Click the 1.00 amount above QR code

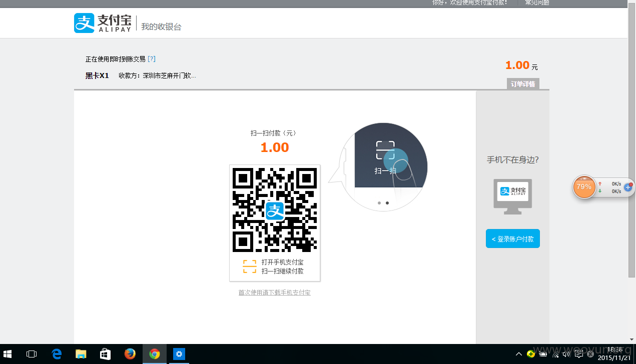coord(275,147)
